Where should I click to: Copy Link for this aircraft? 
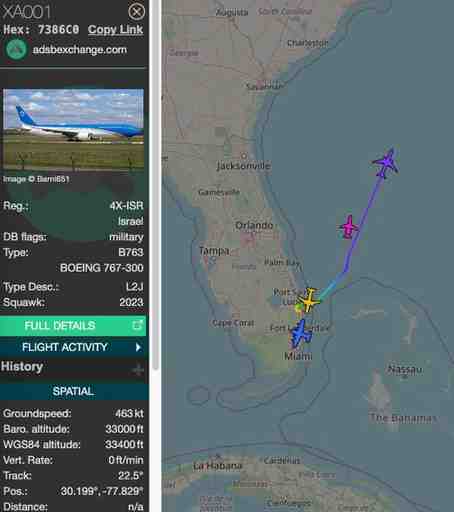tap(115, 29)
